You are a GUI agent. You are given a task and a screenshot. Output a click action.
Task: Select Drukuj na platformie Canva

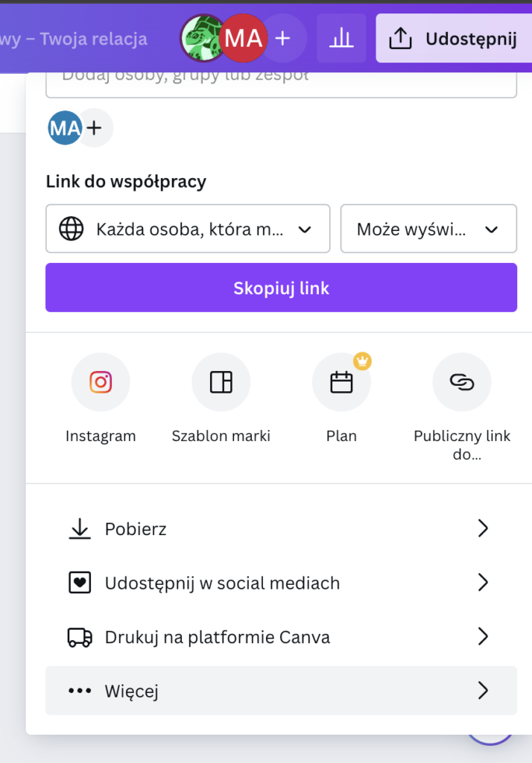(x=281, y=637)
